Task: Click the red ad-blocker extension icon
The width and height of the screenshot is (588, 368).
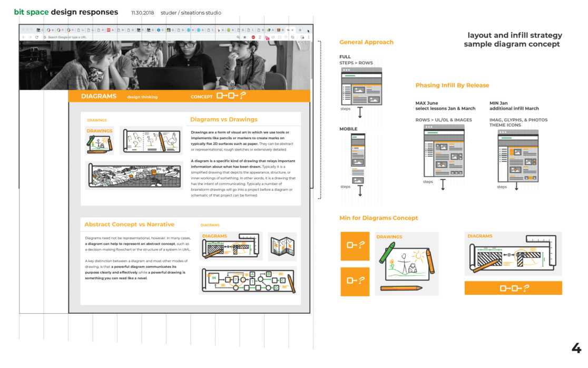Action: coord(253,37)
